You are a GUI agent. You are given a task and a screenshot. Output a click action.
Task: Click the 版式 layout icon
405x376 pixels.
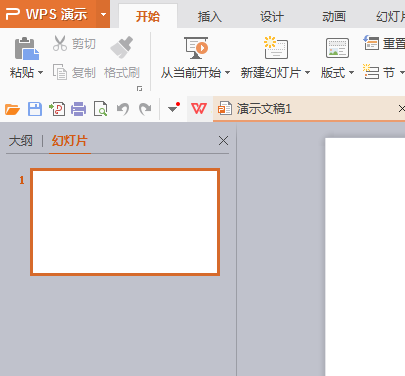[x=337, y=48]
